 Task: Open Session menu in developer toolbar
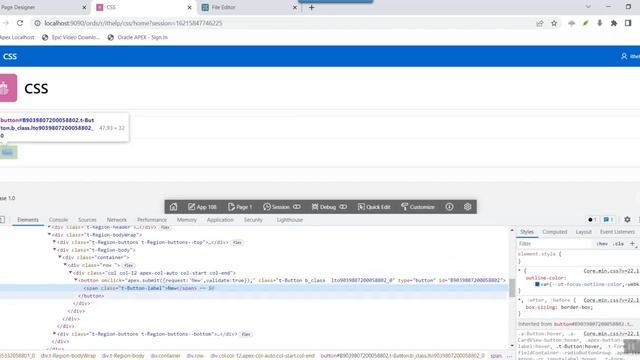pyautogui.click(x=282, y=207)
